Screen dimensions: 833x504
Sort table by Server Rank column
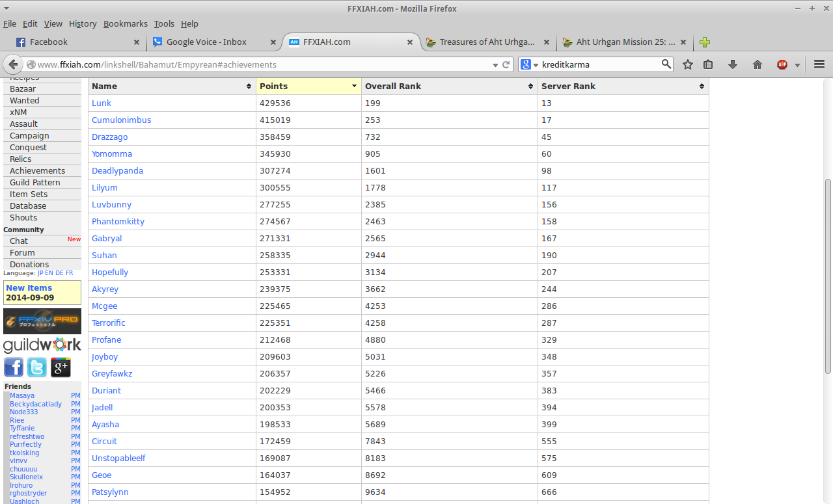623,86
